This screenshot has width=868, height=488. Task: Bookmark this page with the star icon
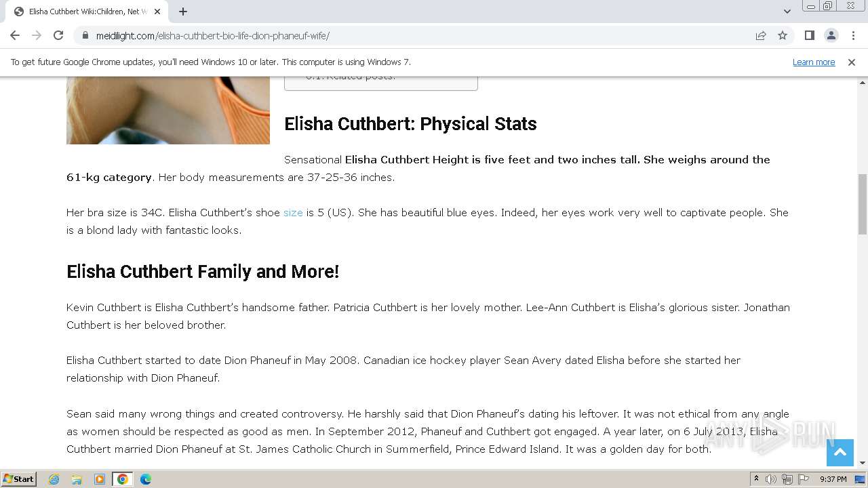click(x=783, y=35)
